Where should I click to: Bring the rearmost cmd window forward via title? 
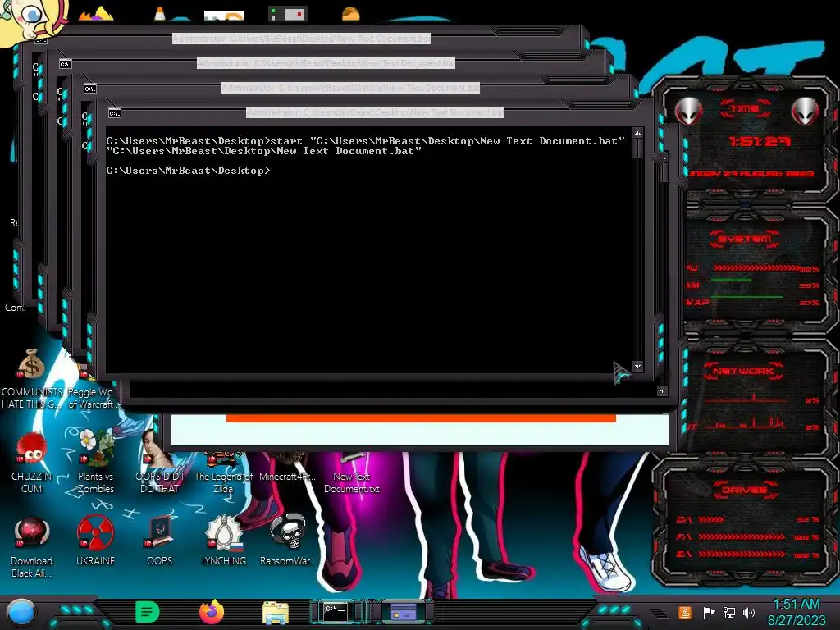pos(301,39)
